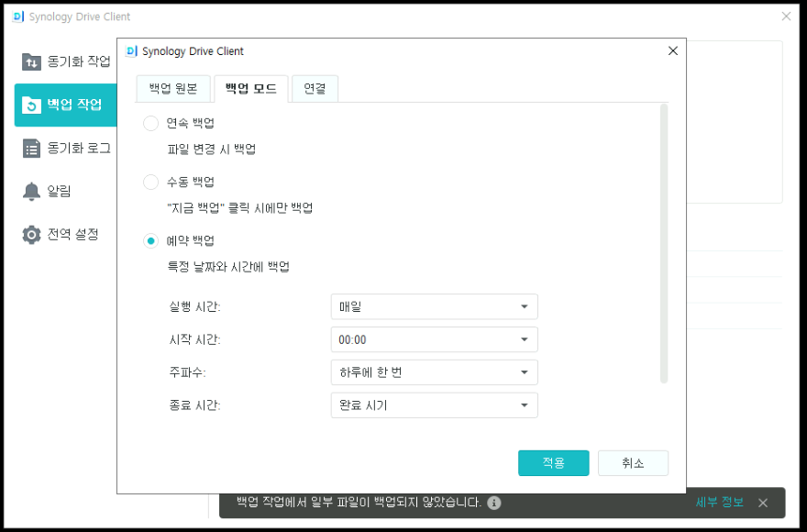Switch to the 백업 원본 tab
Screen dimensions: 807x532
(x=173, y=89)
